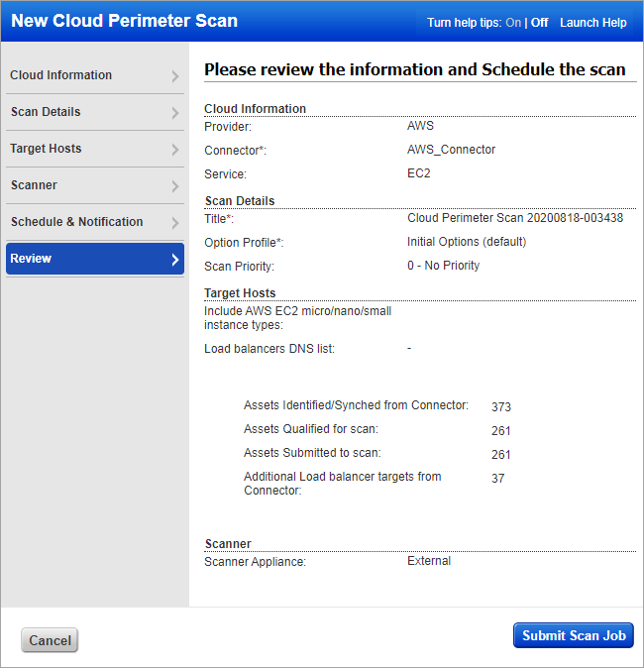Click the Submit Scan Job button
This screenshot has width=644, height=668.
(x=574, y=635)
